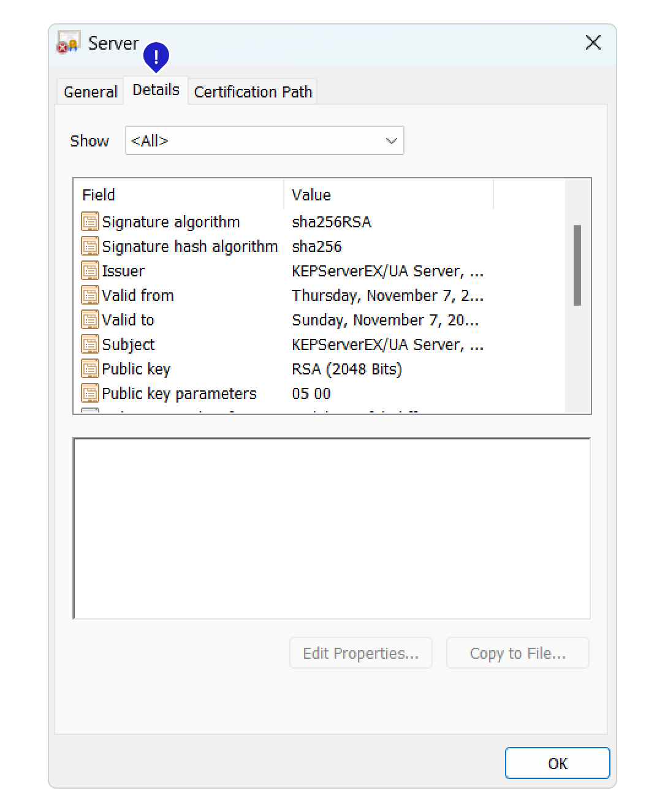Click the Issuer field icon

pos(90,271)
